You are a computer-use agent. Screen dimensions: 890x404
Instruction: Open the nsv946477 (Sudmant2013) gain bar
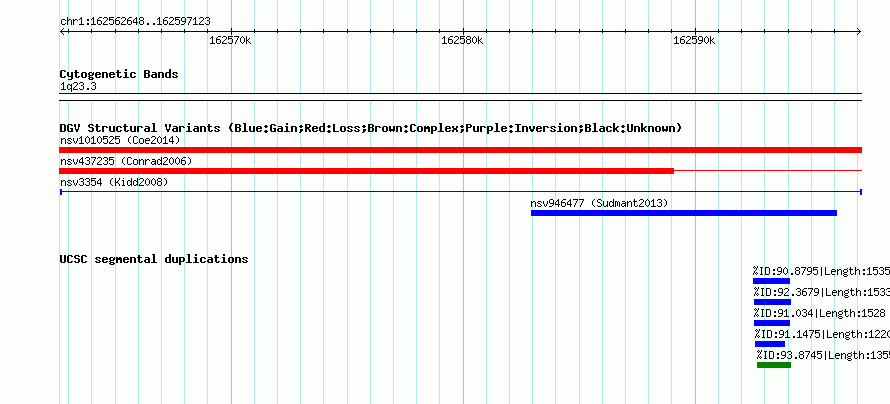[x=683, y=213]
